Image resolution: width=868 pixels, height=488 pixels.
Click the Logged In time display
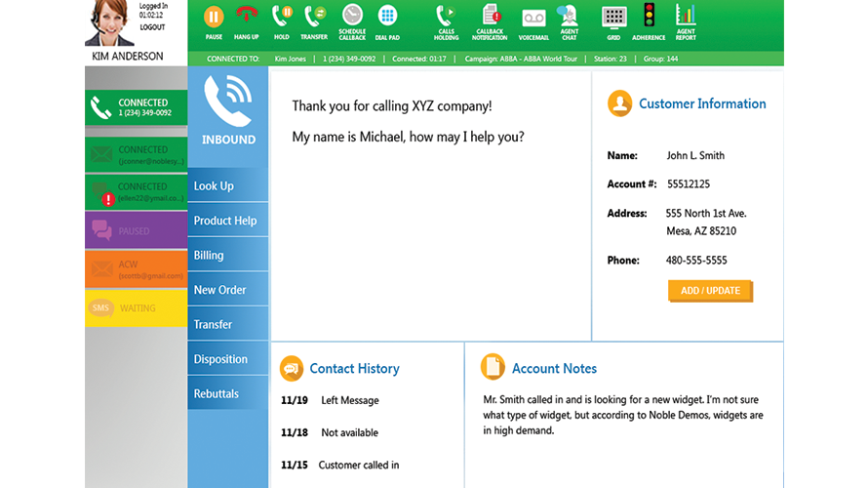pyautogui.click(x=153, y=11)
